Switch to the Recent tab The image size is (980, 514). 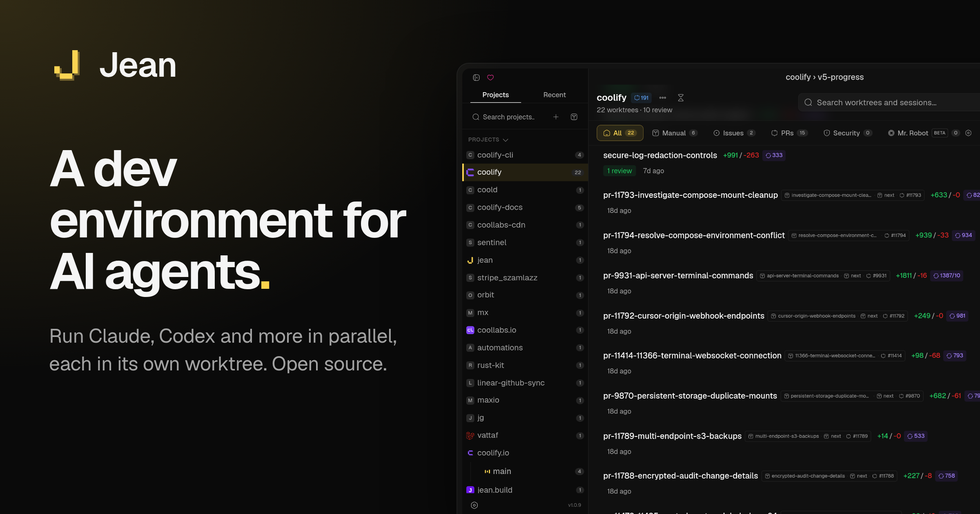(x=554, y=95)
